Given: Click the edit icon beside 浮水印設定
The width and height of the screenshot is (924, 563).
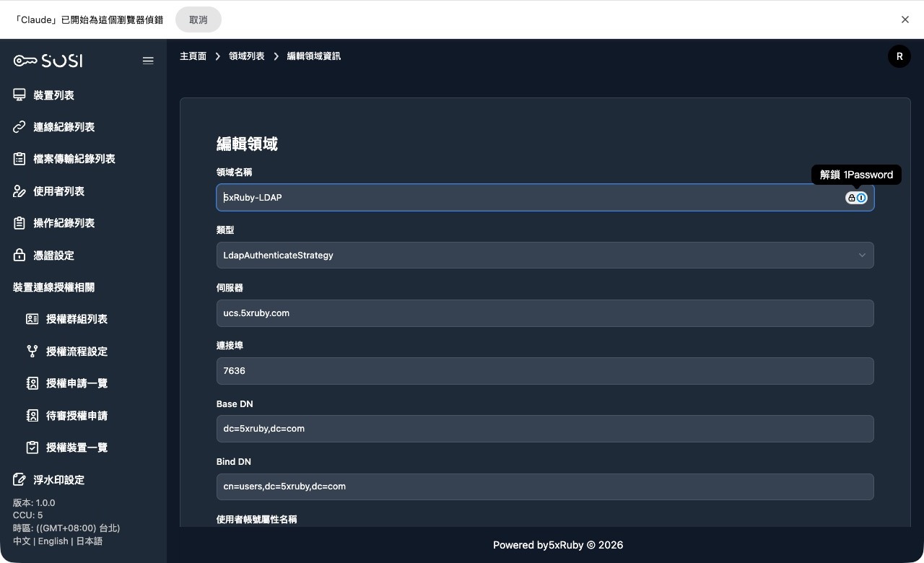Looking at the screenshot, I should [x=19, y=480].
